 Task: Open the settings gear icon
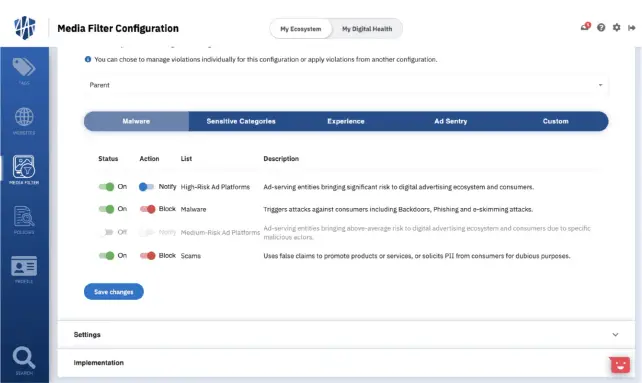tap(616, 27)
